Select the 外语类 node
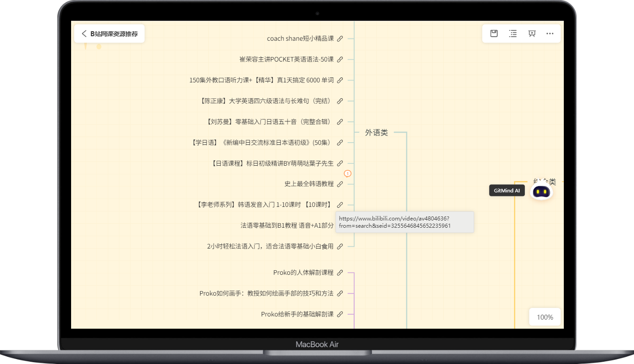This screenshot has height=364, width=634. point(376,133)
